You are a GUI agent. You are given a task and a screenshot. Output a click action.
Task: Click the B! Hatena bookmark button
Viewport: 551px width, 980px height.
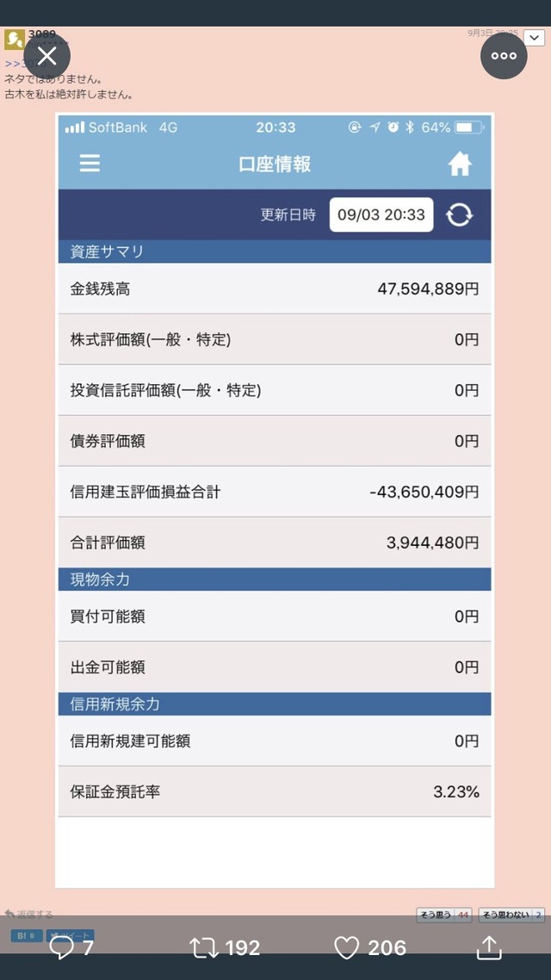tap(27, 935)
